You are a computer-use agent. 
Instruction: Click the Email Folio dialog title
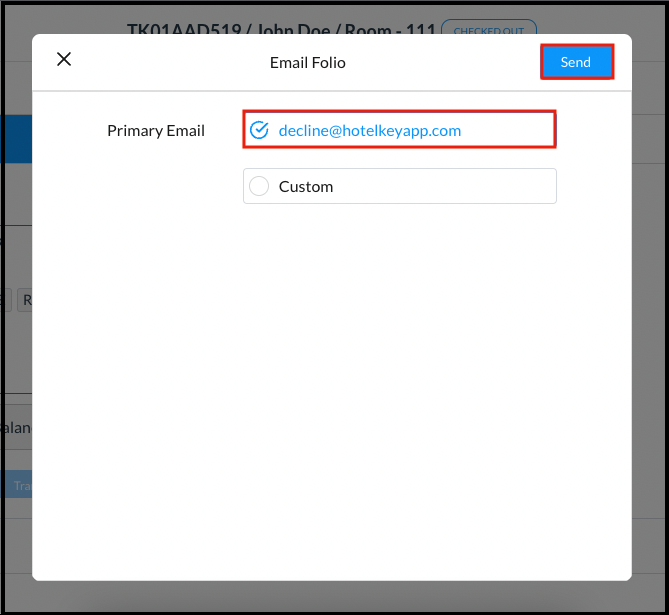308,62
